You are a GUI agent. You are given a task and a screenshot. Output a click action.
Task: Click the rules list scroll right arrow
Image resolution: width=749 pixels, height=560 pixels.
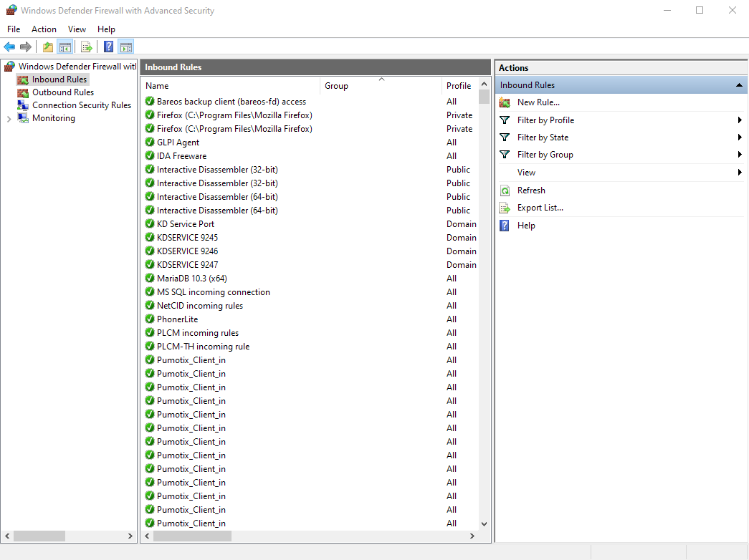(x=472, y=536)
